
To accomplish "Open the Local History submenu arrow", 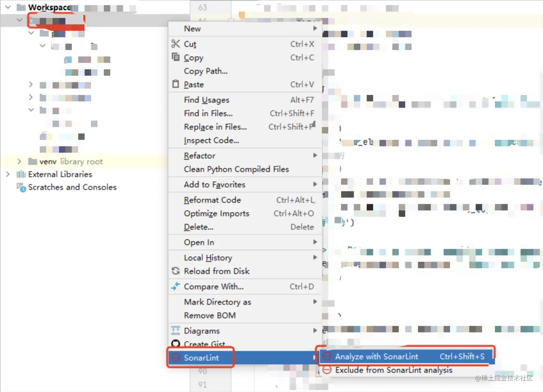I will (315, 257).
